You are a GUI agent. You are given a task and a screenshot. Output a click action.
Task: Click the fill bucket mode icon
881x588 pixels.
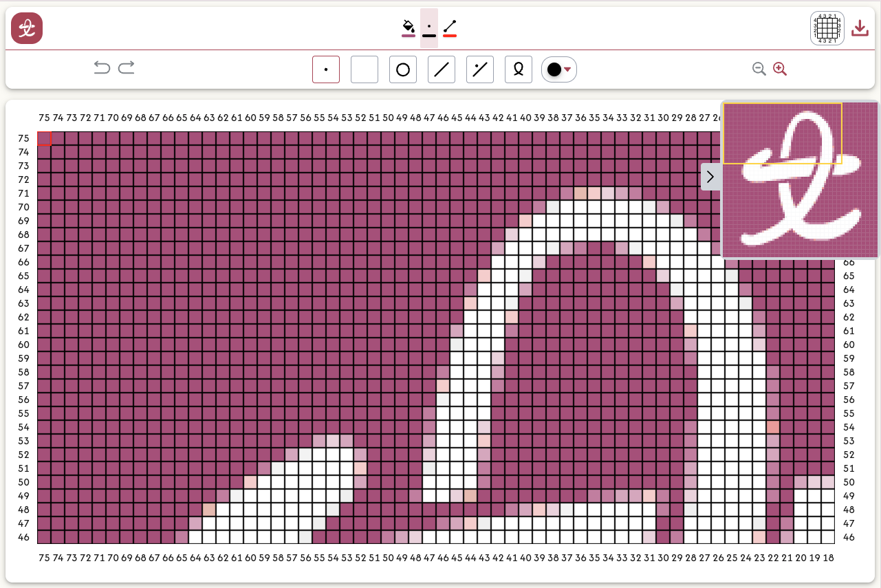408,28
